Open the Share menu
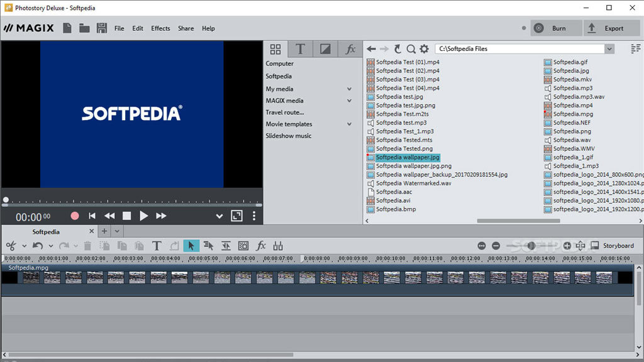644x362 pixels. pyautogui.click(x=186, y=28)
